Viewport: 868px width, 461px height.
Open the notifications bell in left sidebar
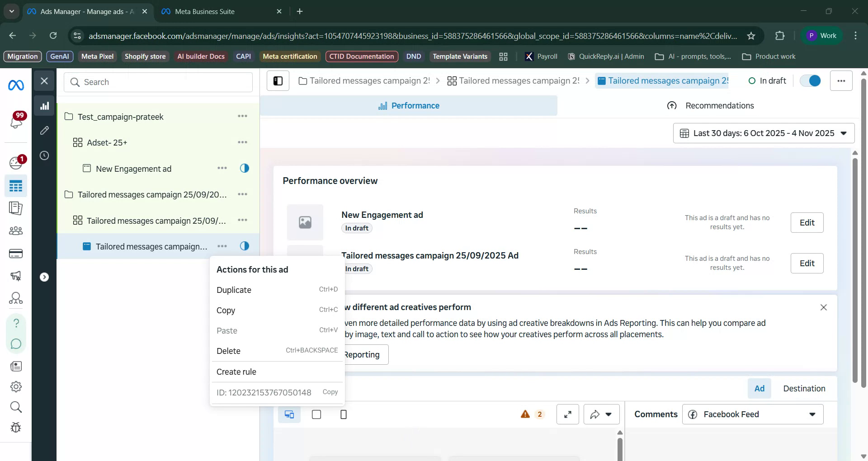pyautogui.click(x=16, y=122)
